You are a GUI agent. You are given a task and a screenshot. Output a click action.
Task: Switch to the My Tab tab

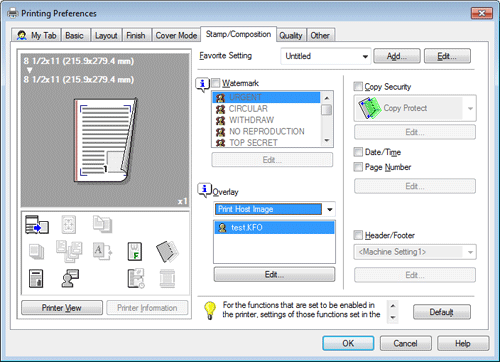tap(37, 35)
